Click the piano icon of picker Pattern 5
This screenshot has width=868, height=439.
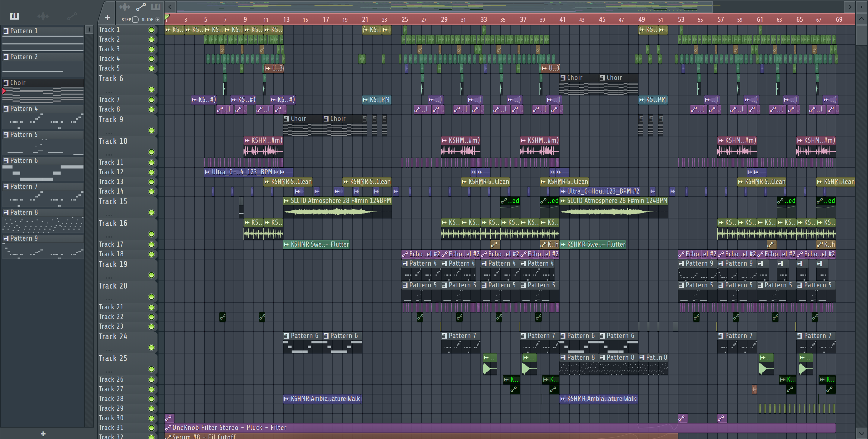[6, 135]
